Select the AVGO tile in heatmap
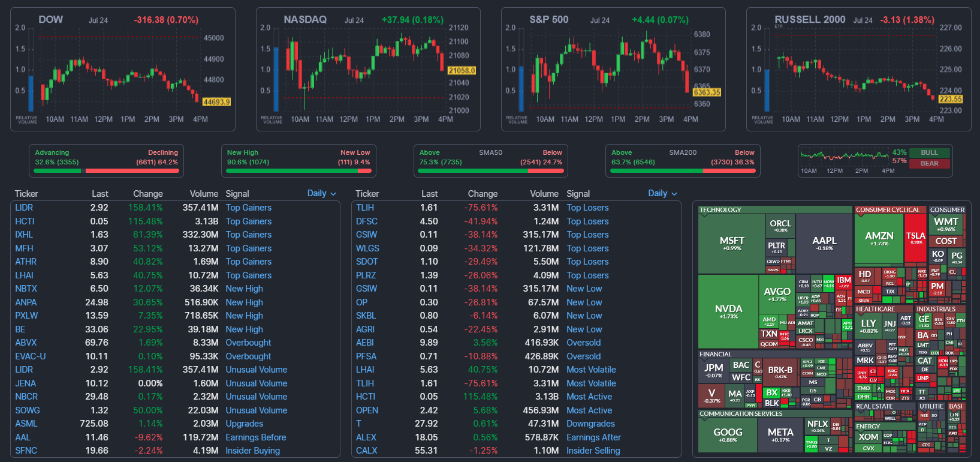980x462 pixels. [x=777, y=294]
